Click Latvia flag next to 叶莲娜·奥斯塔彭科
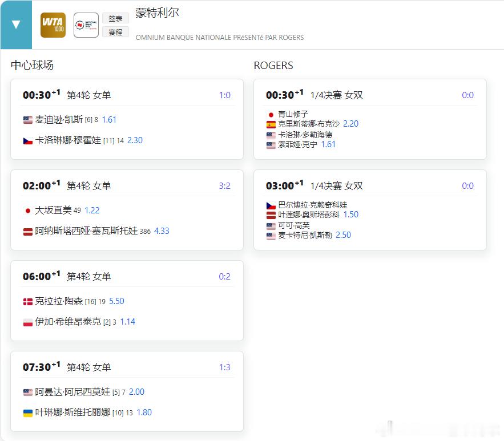This screenshot has height=441, width=504. pyautogui.click(x=271, y=215)
